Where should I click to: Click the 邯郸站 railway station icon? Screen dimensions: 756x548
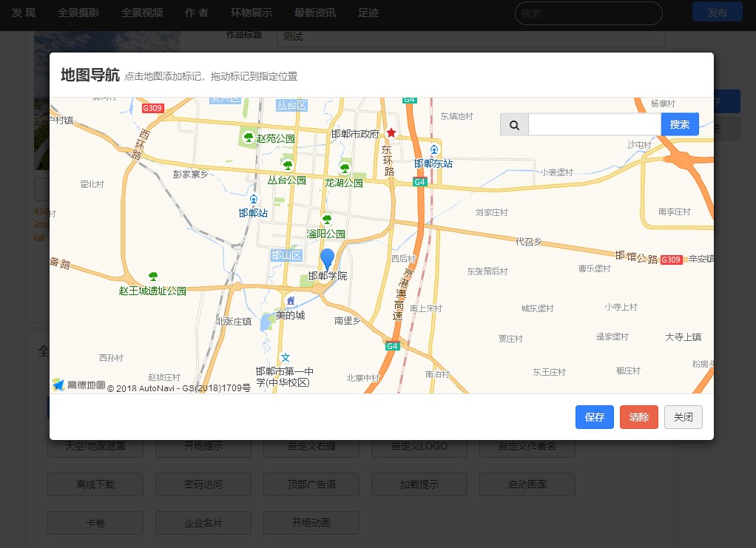[254, 200]
